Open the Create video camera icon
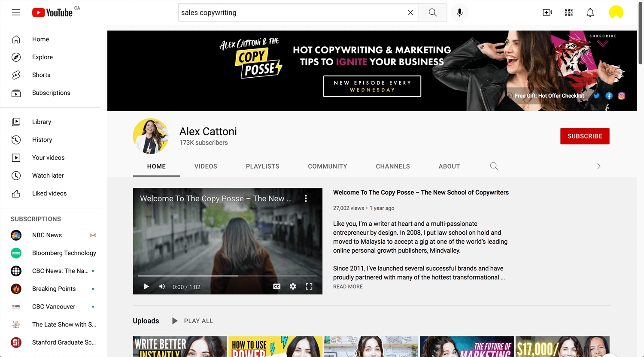This screenshot has height=357, width=644. click(547, 12)
